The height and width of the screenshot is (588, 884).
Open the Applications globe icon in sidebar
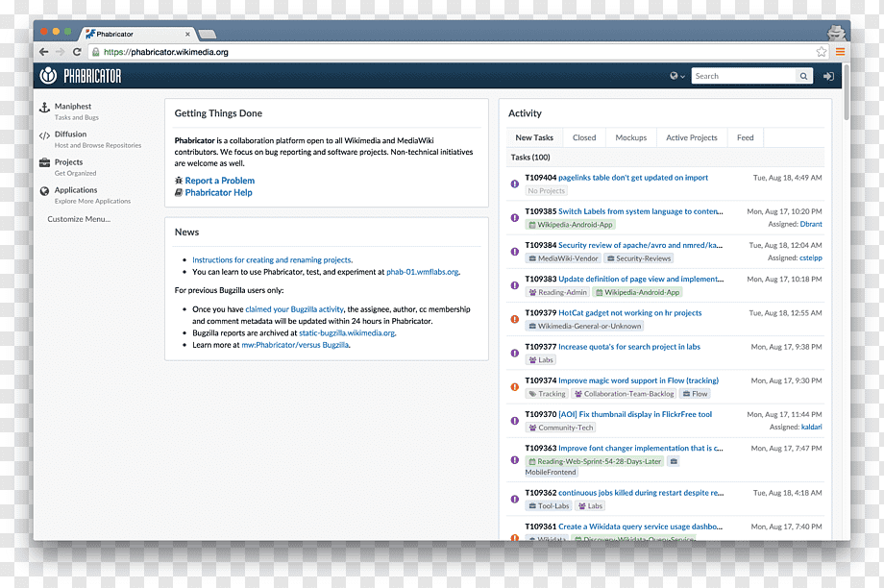coord(44,191)
